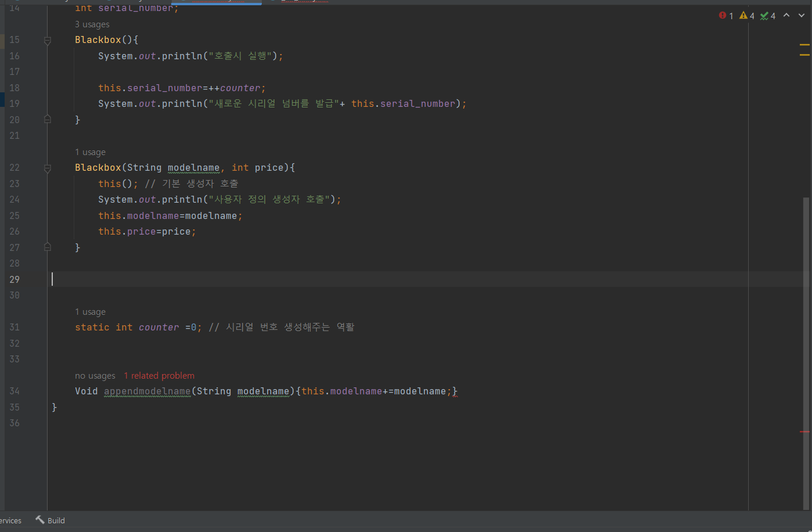Image resolution: width=812 pixels, height=532 pixels.
Task: Click the 'appendmodelname' method name
Action: coord(147,391)
